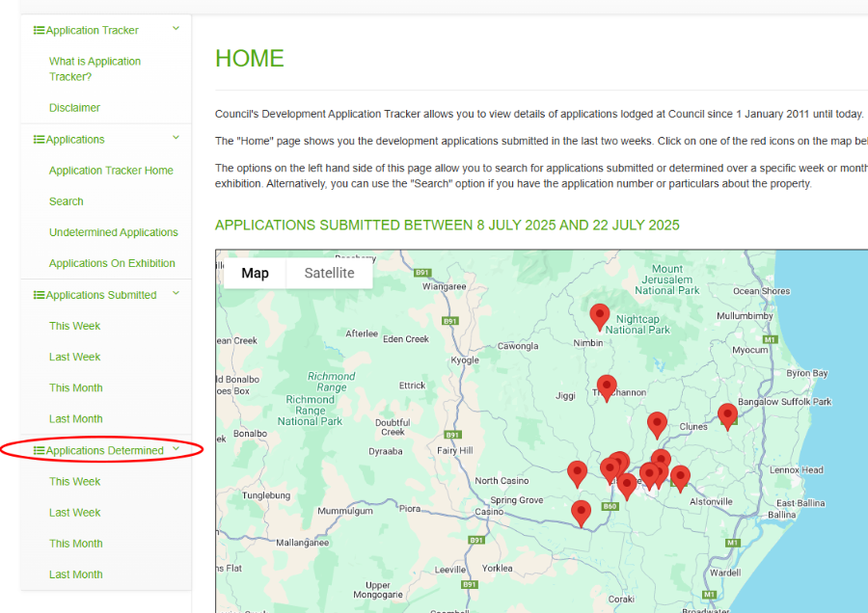Click the Wiangaree label on the map
This screenshot has height=613, width=868.
click(445, 286)
